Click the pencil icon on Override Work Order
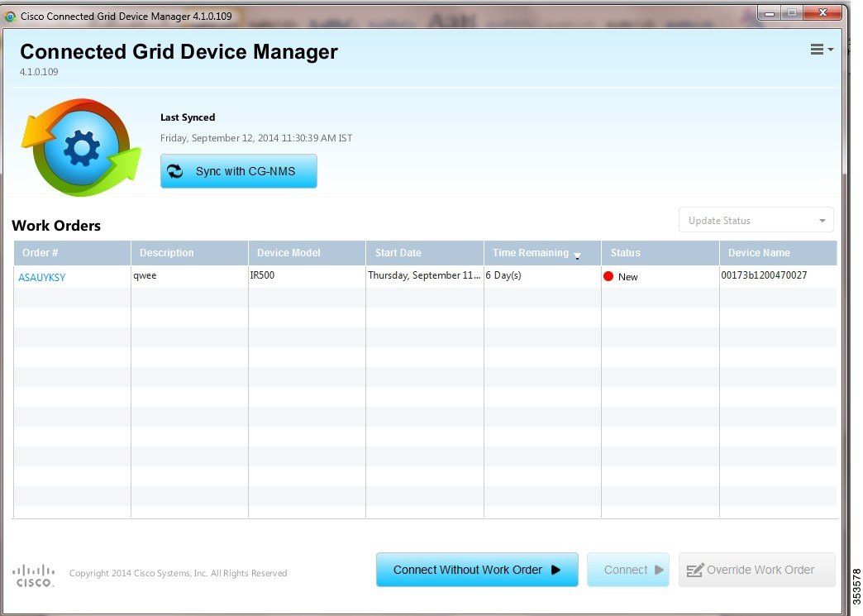The height and width of the screenshot is (616, 863). 695,570
